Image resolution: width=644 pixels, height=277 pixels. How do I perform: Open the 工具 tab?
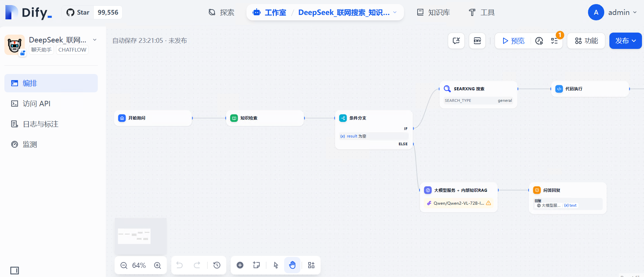pos(482,13)
